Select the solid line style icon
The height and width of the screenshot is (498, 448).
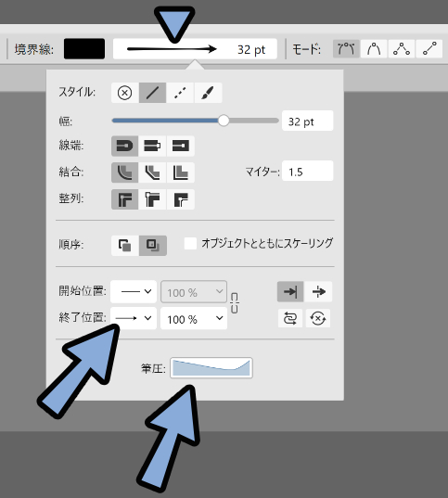coord(152,93)
